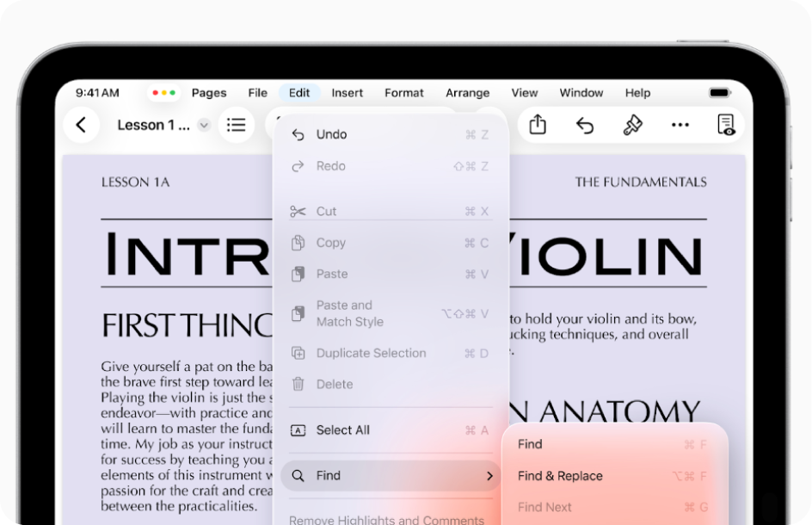Choose Undo from the Edit menu
This screenshot has width=812, height=525.
pos(391,135)
